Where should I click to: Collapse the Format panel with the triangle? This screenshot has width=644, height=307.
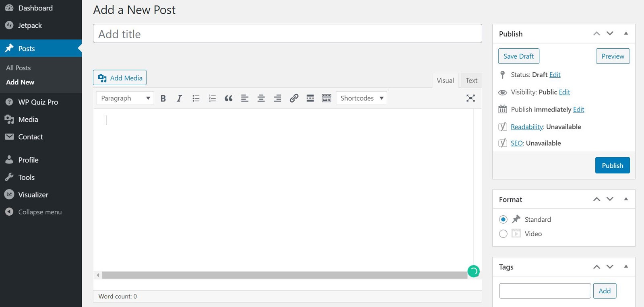(626, 199)
